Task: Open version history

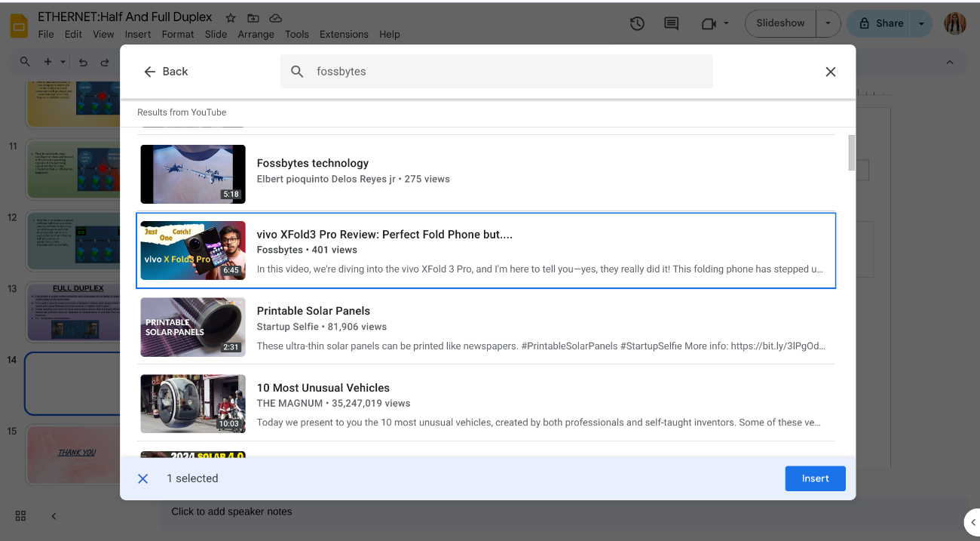Action: pyautogui.click(x=637, y=23)
